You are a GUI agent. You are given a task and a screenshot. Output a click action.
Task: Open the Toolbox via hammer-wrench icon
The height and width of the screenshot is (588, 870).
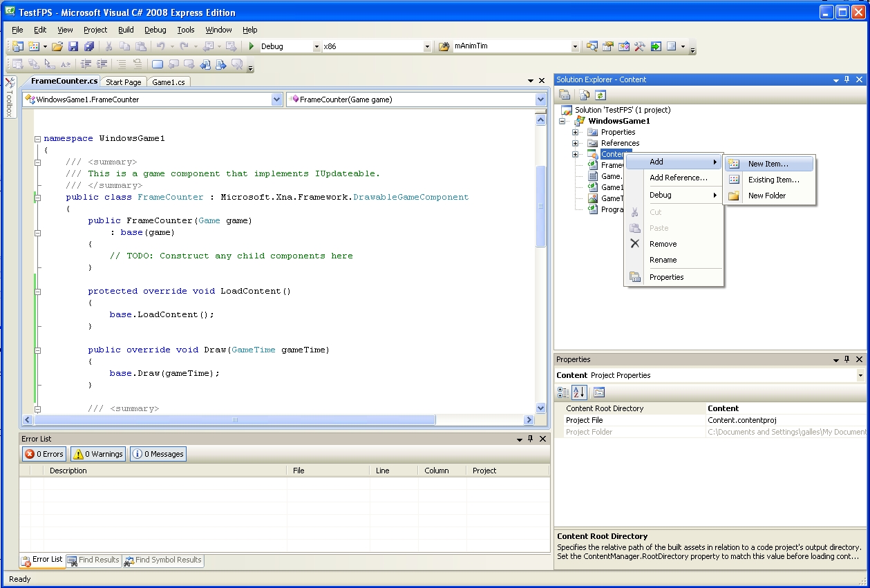click(x=640, y=46)
